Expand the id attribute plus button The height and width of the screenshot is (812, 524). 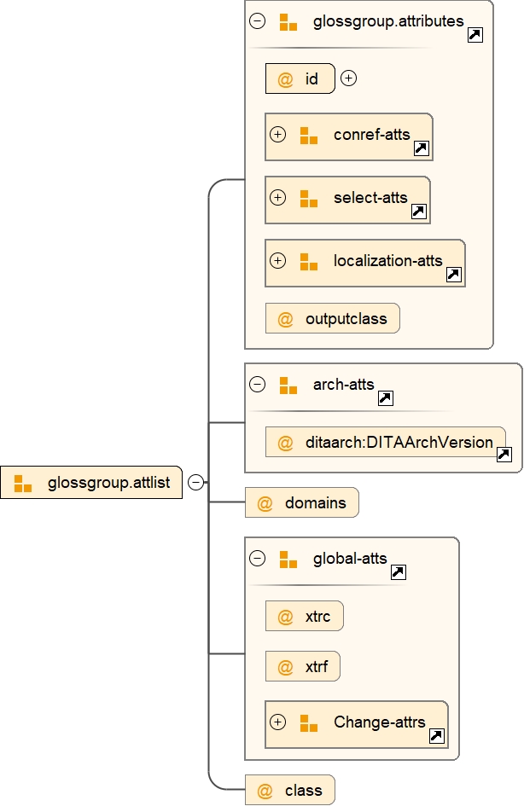[348, 78]
